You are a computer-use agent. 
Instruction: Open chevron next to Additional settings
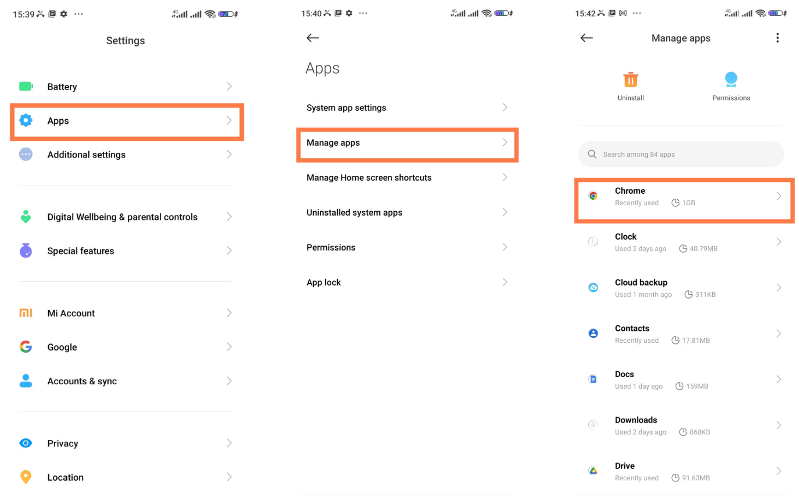(x=229, y=154)
